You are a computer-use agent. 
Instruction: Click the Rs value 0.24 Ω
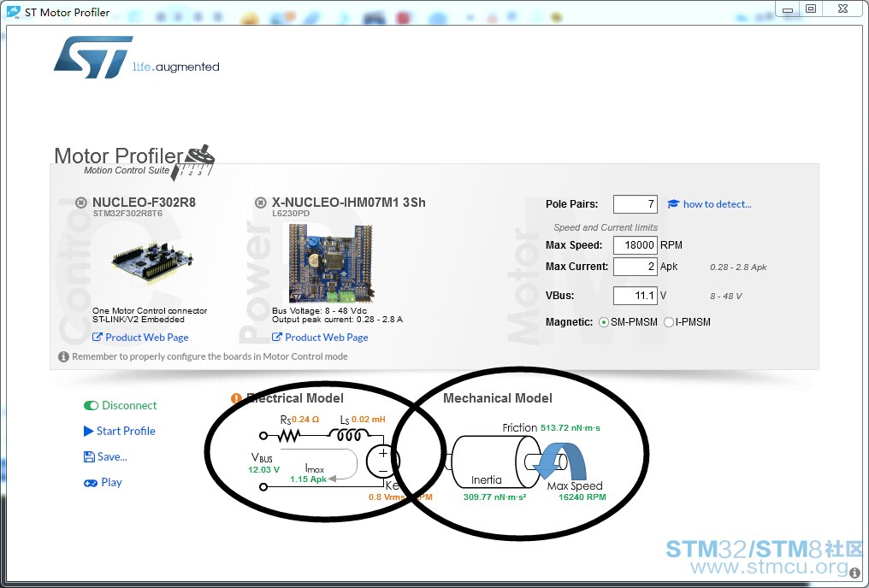[305, 419]
